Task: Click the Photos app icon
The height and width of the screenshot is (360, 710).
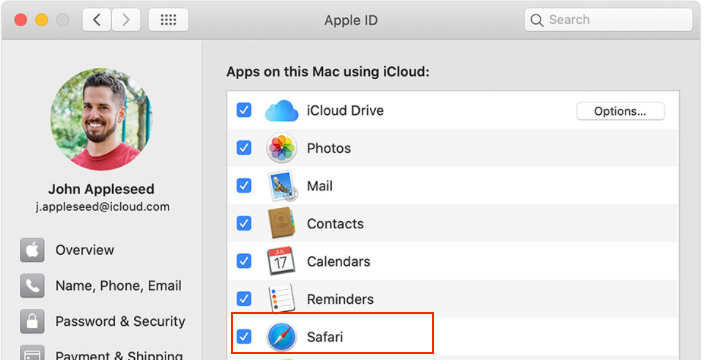Action: point(281,148)
